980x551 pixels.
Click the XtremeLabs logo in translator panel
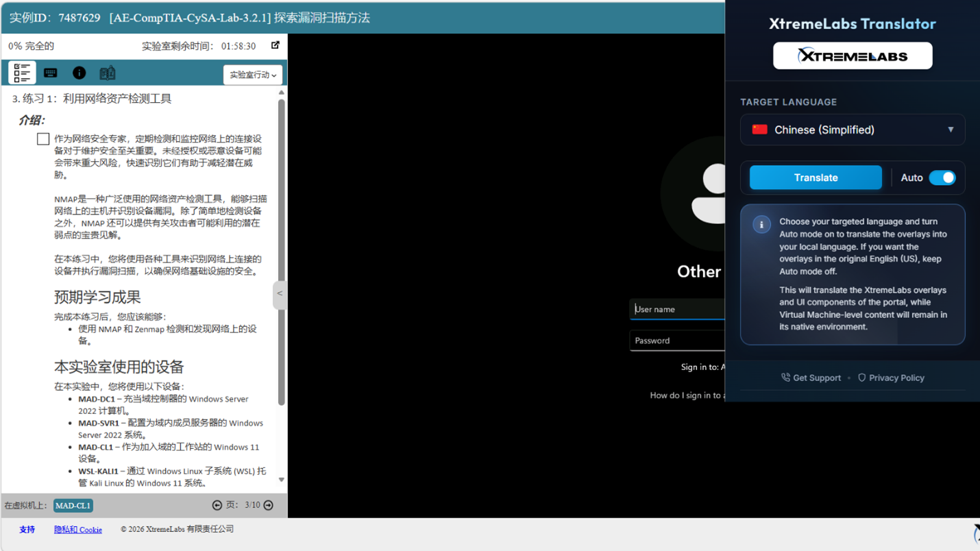[853, 56]
